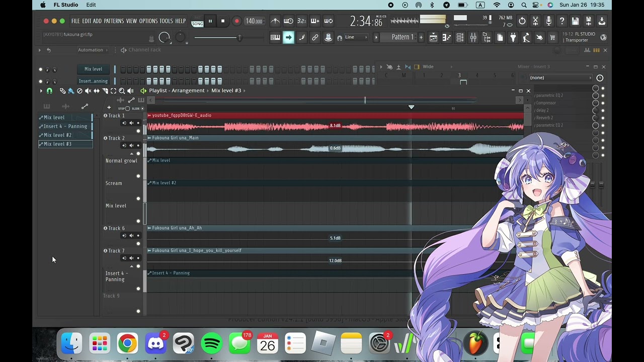Image resolution: width=644 pixels, height=362 pixels.
Task: Open the PATTERNS menu
Action: click(114, 21)
